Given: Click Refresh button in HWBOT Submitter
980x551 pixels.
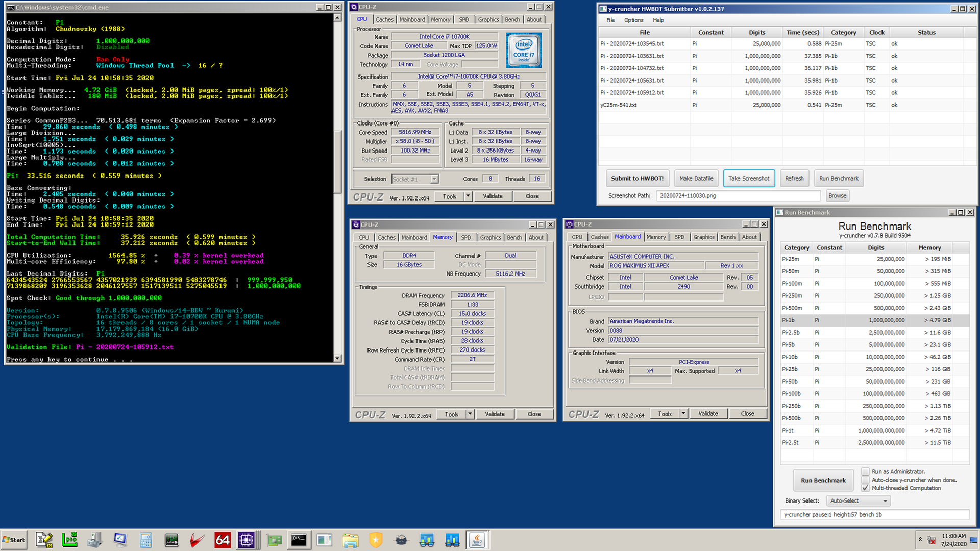Looking at the screenshot, I should [x=794, y=179].
